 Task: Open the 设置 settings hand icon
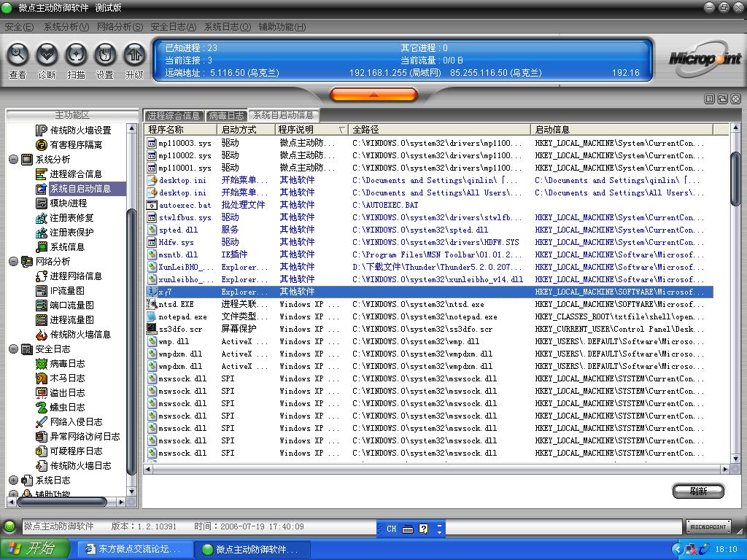[x=105, y=54]
